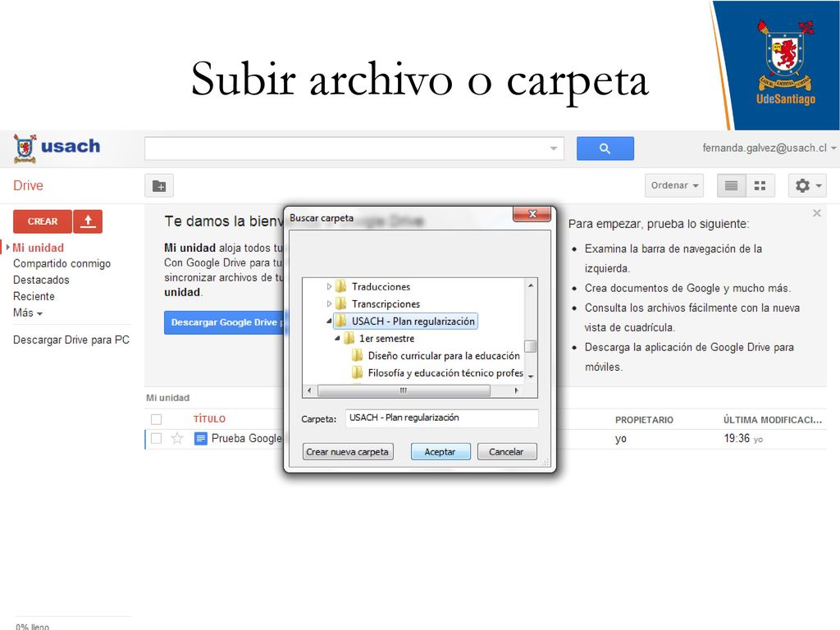Switch to grid view icon
This screenshot has height=630, width=840.
(x=760, y=186)
